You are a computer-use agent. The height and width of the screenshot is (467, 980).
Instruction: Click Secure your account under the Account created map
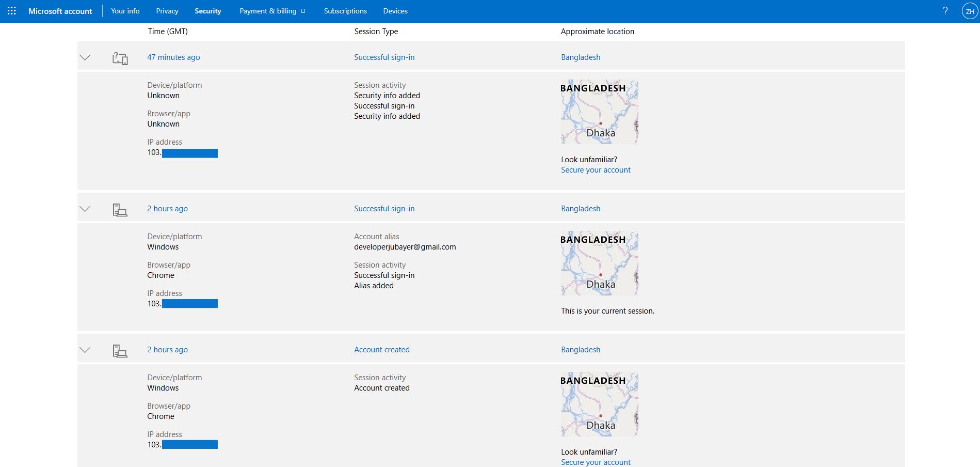(x=596, y=462)
